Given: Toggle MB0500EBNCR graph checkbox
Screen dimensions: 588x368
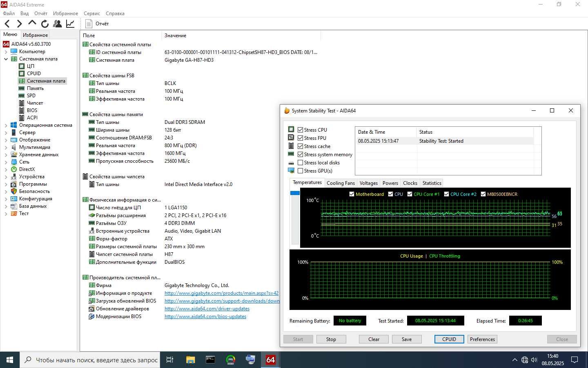Looking at the screenshot, I should coord(483,194).
